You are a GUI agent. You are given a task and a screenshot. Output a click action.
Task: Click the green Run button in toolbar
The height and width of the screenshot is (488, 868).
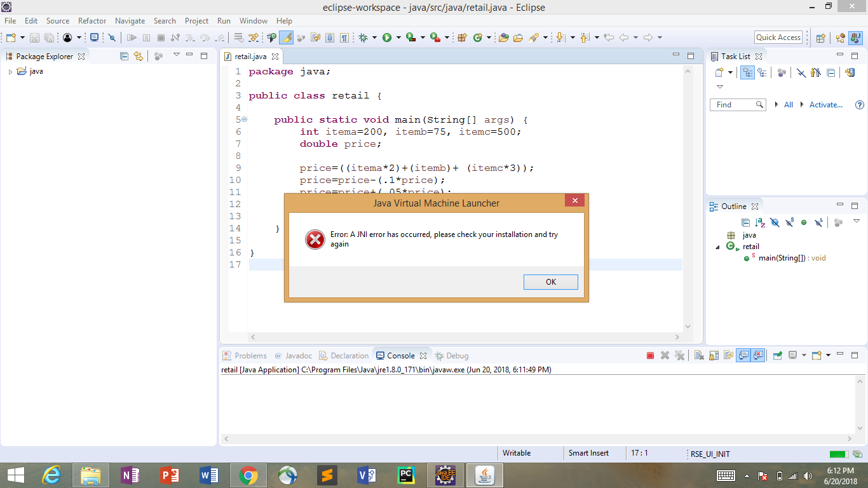click(x=386, y=37)
